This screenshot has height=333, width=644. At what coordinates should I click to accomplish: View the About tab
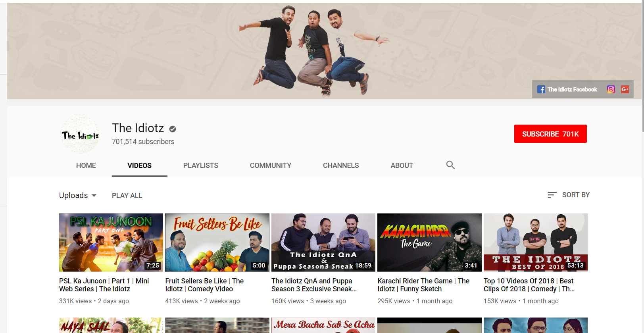[x=402, y=166]
